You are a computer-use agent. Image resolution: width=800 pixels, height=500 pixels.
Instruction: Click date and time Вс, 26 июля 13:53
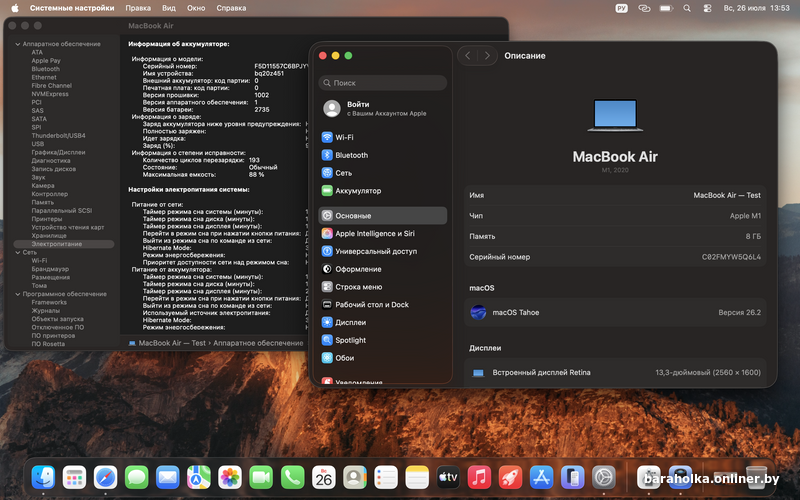pos(757,8)
